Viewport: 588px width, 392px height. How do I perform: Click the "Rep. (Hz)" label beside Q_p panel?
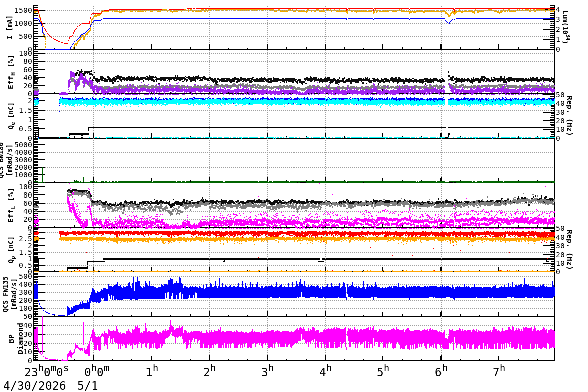pyautogui.click(x=569, y=249)
